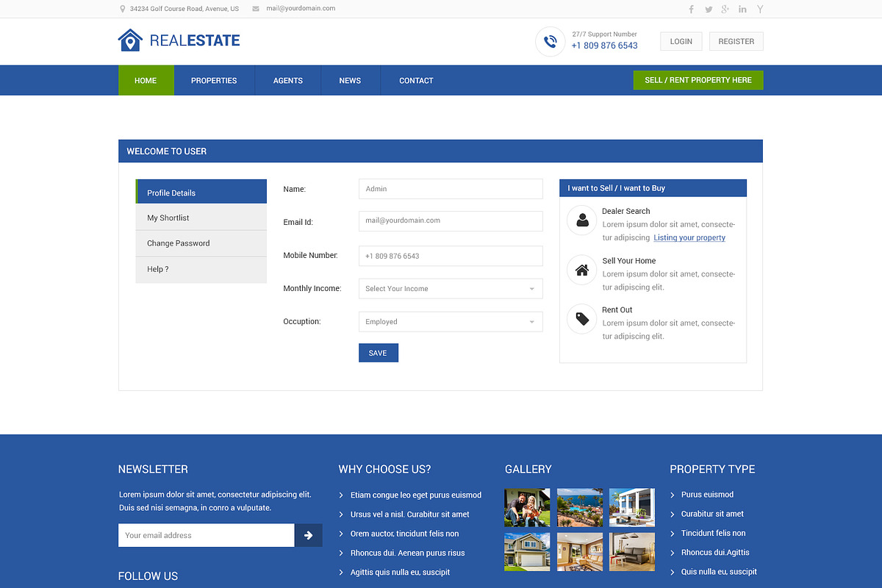Follow the Listing your property link
Image resolution: width=882 pixels, height=588 pixels.
(689, 237)
